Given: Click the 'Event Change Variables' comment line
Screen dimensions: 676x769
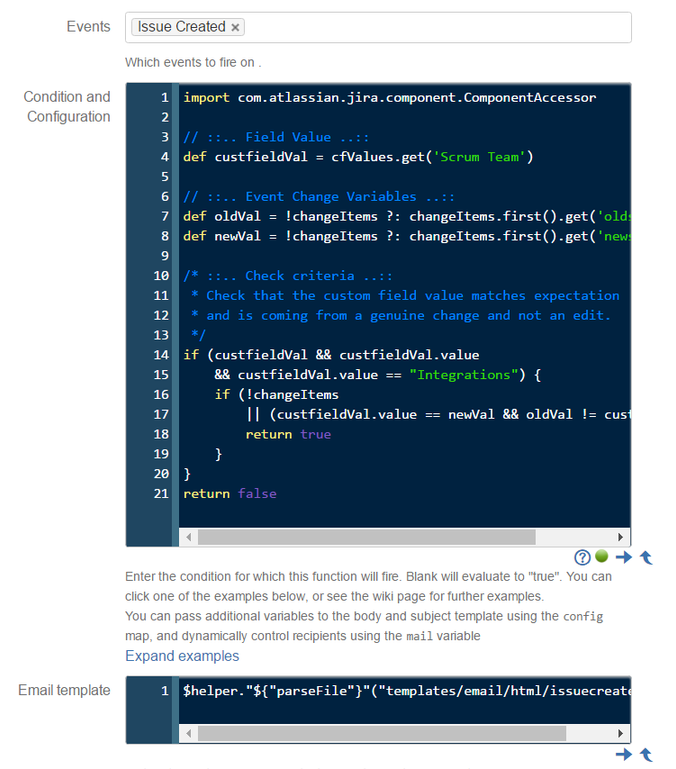Looking at the screenshot, I should [319, 197].
